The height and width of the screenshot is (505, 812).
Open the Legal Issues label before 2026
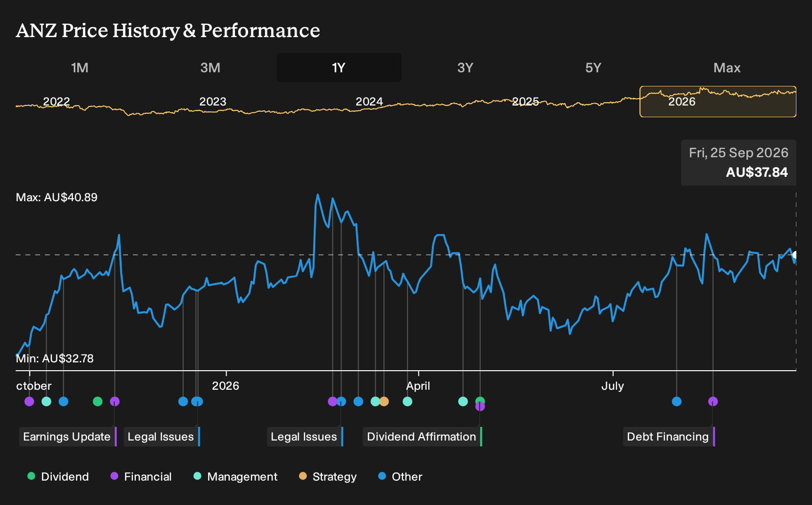click(162, 437)
